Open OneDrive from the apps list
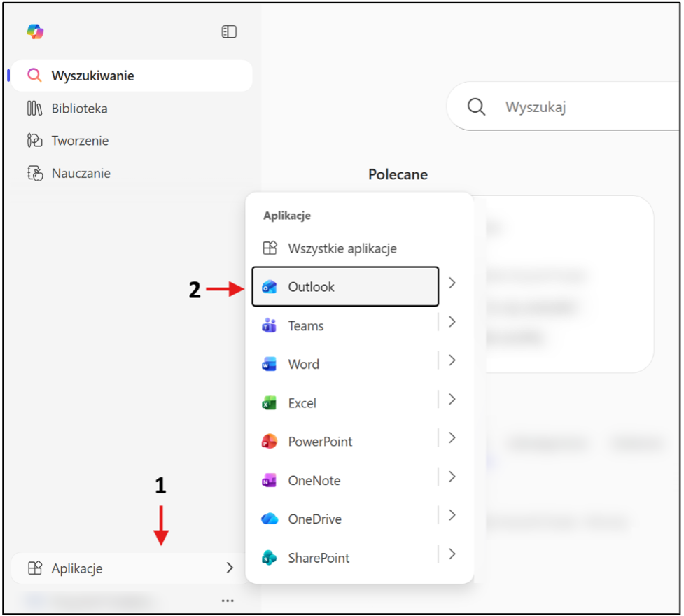 (314, 519)
